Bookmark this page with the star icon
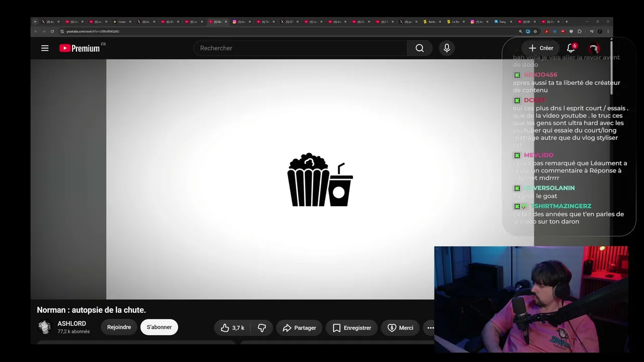644x362 pixels. (x=535, y=31)
